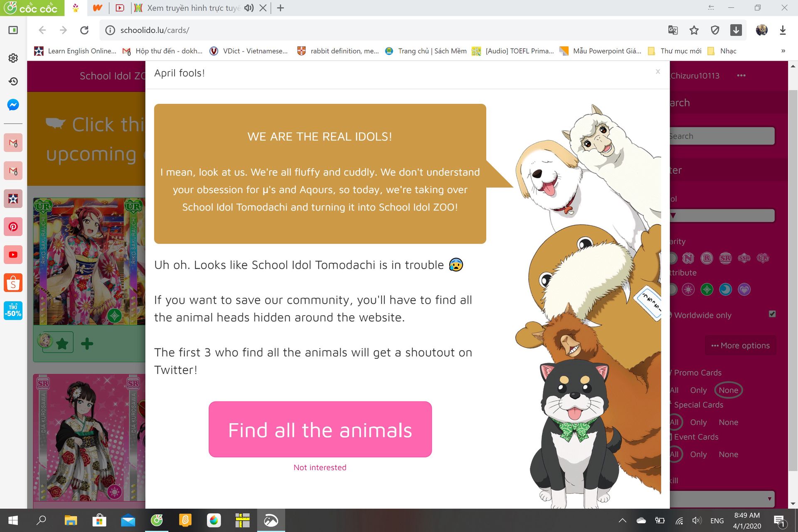Open user menu three dots near Chizuru10113
Image resolution: width=798 pixels, height=532 pixels.
[x=741, y=76]
